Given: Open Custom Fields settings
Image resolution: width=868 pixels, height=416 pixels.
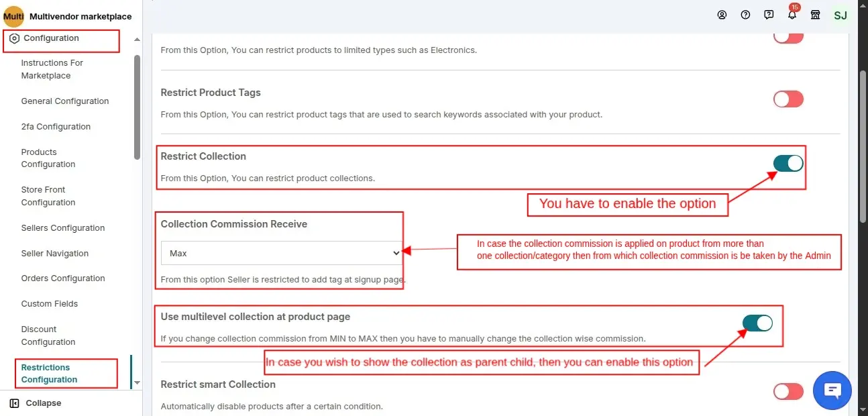Looking at the screenshot, I should pos(49,304).
